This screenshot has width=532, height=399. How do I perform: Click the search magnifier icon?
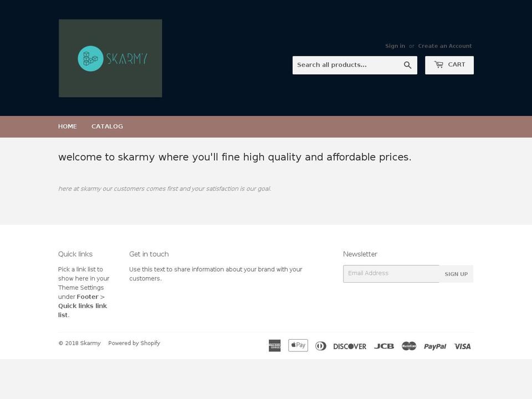[407, 65]
